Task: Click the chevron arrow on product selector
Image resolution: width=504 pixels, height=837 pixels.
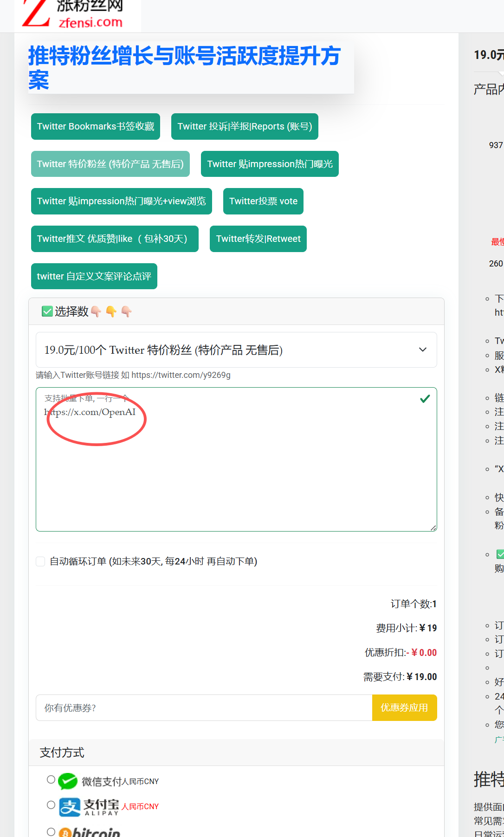Action: pos(422,350)
